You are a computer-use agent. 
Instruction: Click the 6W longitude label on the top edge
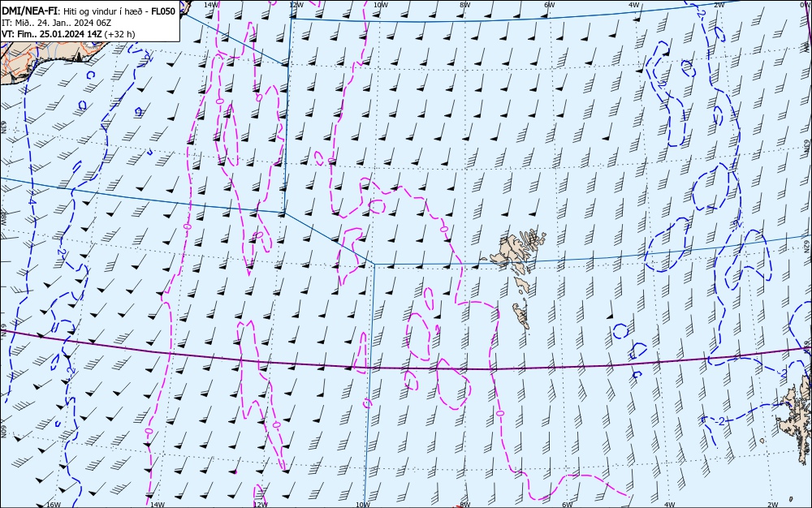coord(550,5)
